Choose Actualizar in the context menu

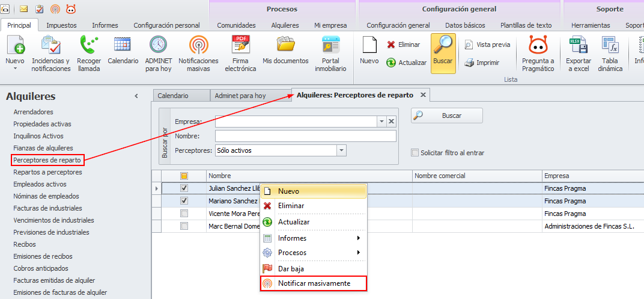pyautogui.click(x=314, y=222)
